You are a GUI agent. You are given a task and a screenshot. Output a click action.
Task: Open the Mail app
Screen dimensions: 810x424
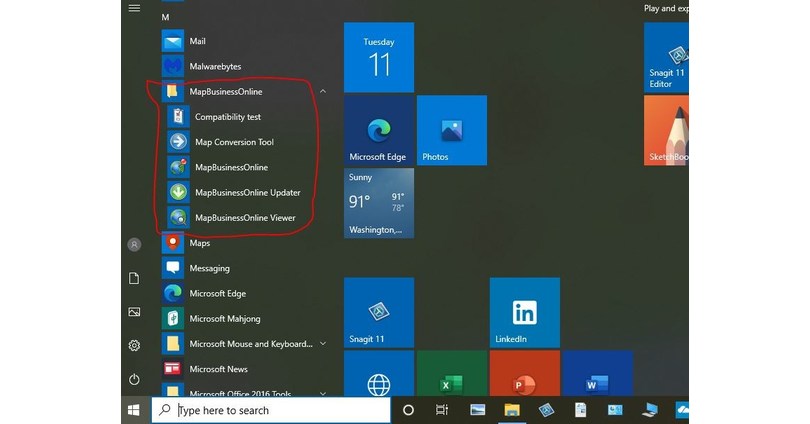(x=197, y=41)
